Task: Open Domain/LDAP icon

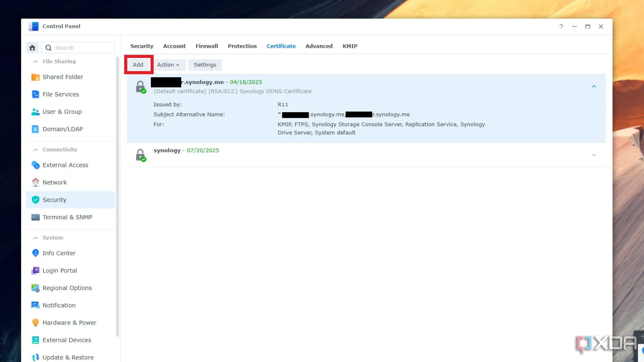Action: point(36,129)
